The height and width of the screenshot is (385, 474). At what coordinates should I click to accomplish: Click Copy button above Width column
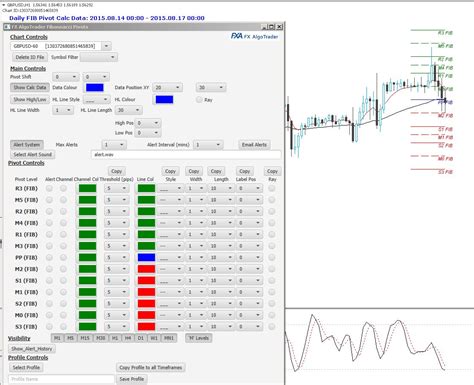pos(194,171)
